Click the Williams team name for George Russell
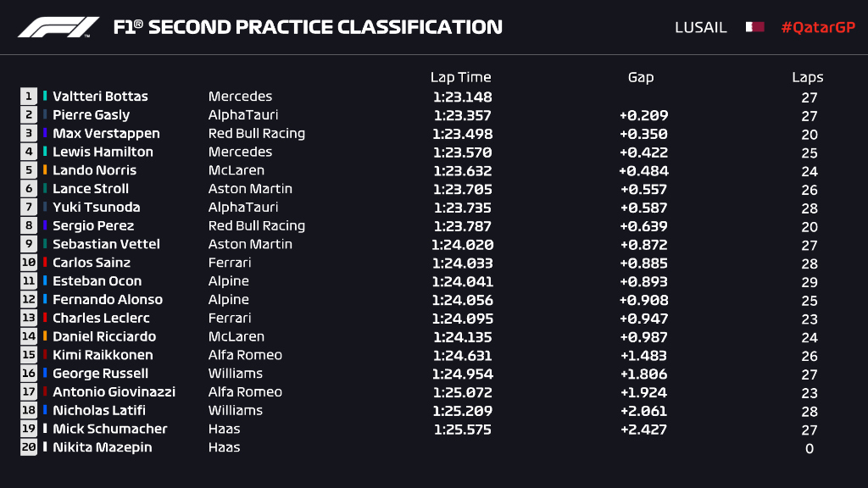The height and width of the screenshot is (488, 868). (236, 373)
